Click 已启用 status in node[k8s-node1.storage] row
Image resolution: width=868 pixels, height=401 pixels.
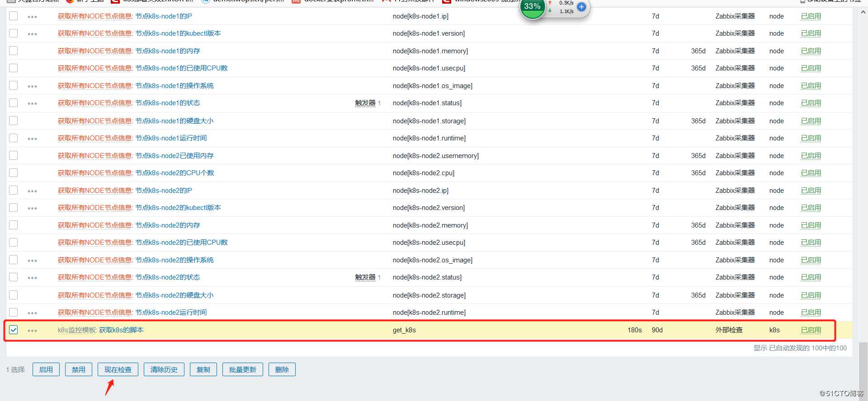(811, 121)
